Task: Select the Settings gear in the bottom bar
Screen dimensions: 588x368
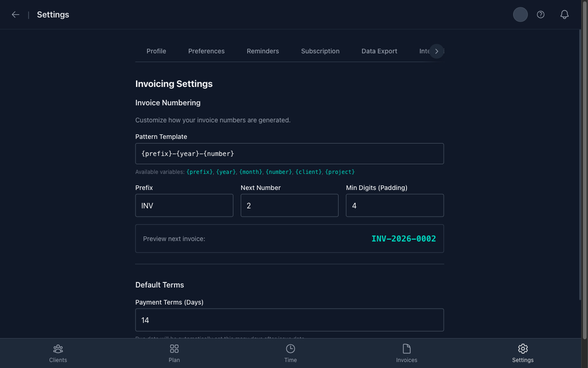Action: tap(522, 353)
